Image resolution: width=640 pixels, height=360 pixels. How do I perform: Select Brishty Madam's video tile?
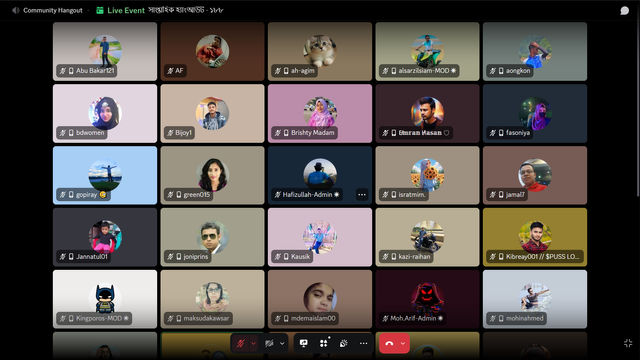[320, 113]
